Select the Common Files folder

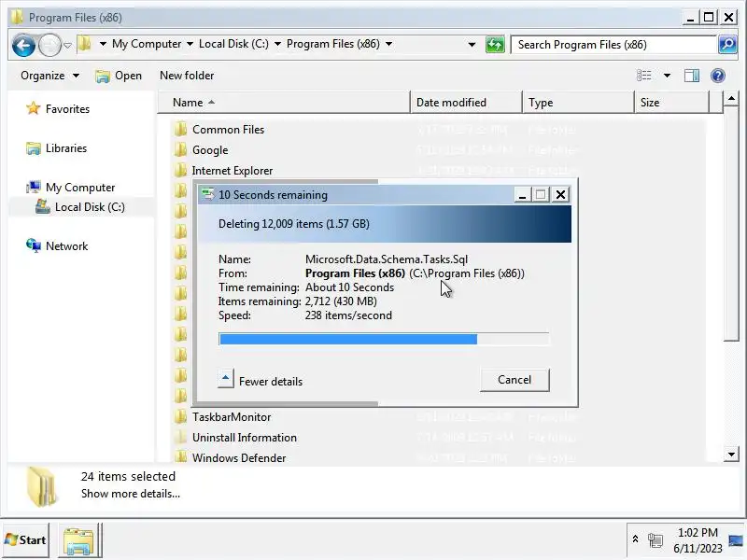pos(228,130)
